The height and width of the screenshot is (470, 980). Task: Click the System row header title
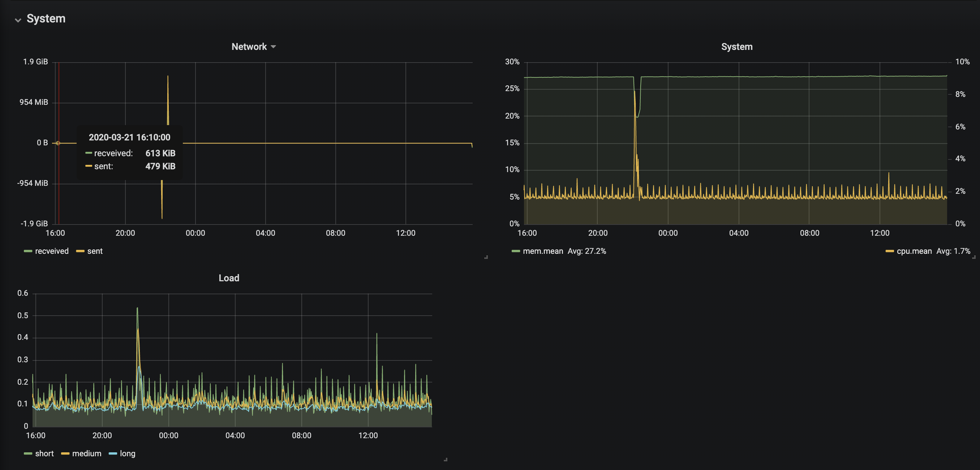[x=46, y=19]
